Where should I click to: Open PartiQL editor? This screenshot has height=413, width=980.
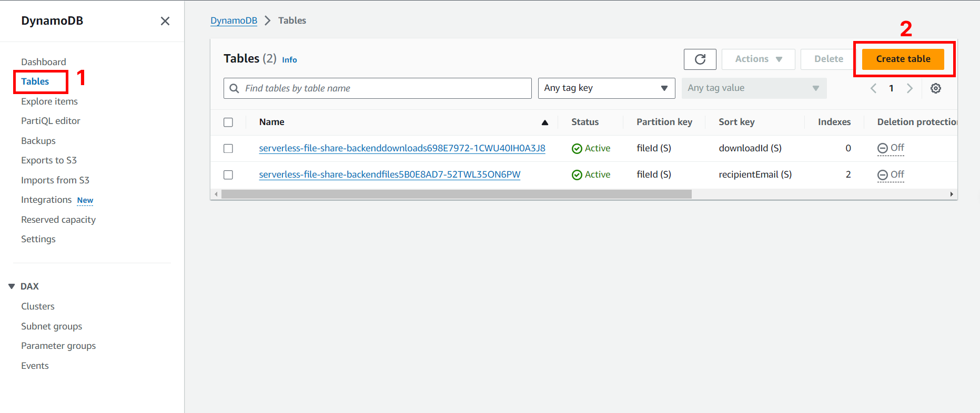(50, 121)
